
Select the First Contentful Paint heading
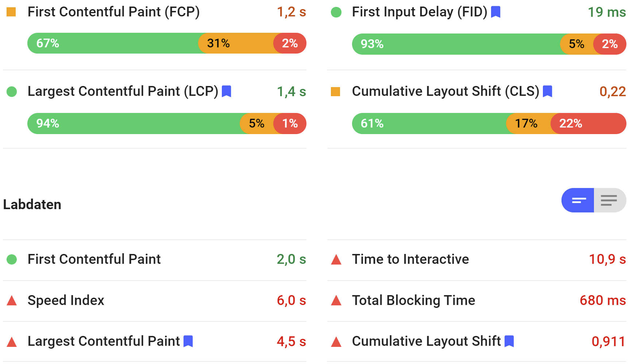[x=94, y=259]
